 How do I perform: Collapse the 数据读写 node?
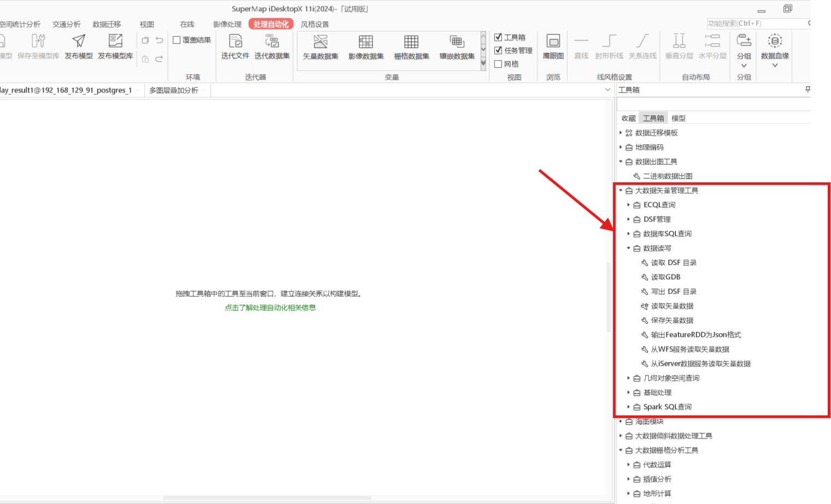pos(629,248)
